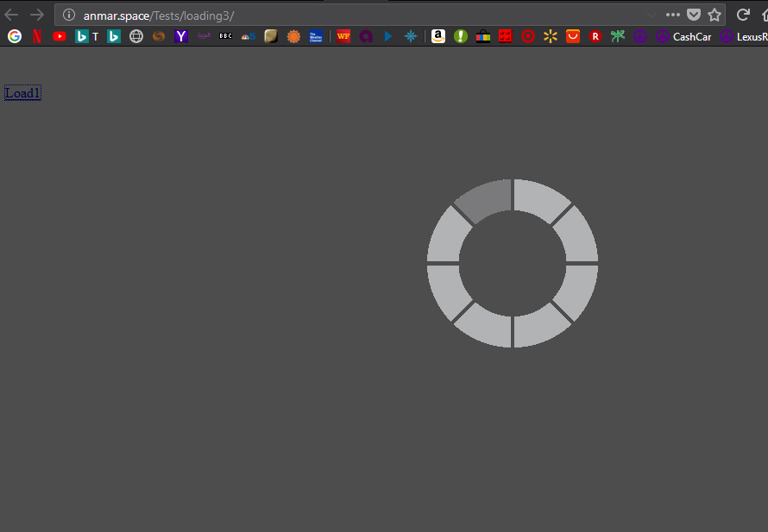The width and height of the screenshot is (768, 532).
Task: Open the Wells Fargo bookmark
Action: tap(343, 36)
